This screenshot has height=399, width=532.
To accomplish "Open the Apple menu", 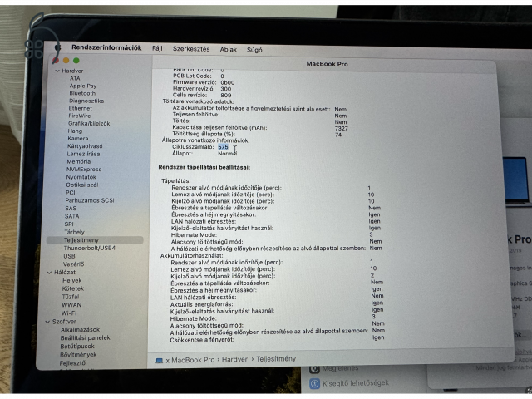I will pos(57,47).
